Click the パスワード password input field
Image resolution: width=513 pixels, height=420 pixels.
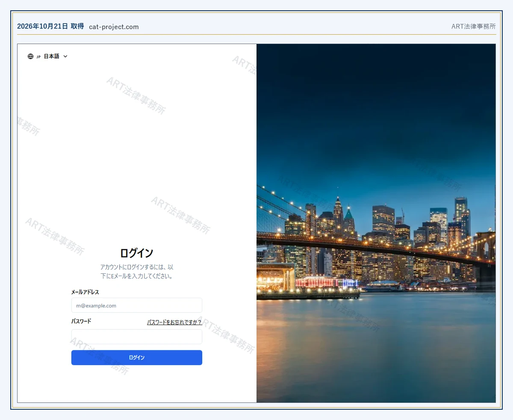(137, 337)
